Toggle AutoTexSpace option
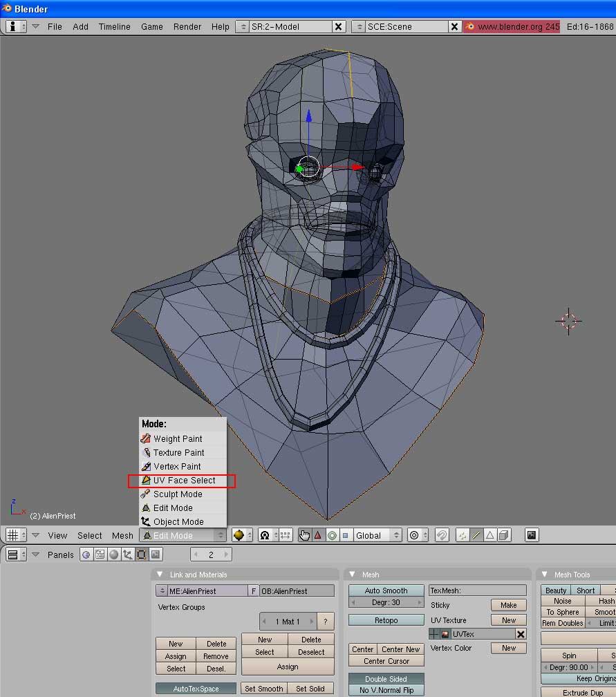Viewport: 616px width, 697px height. coord(196,689)
